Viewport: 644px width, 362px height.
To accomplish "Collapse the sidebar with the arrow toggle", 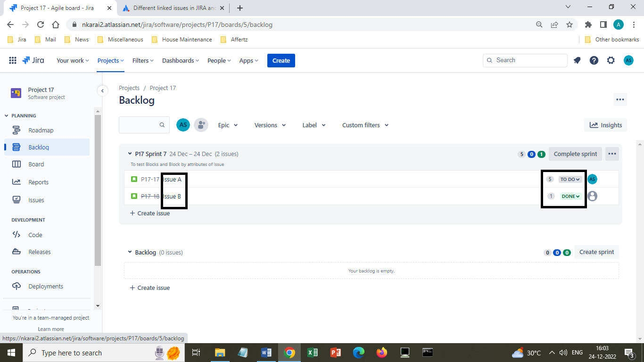I will [102, 90].
